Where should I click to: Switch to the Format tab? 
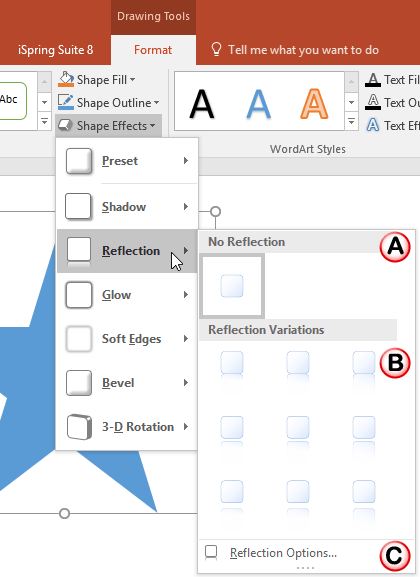coord(153,50)
